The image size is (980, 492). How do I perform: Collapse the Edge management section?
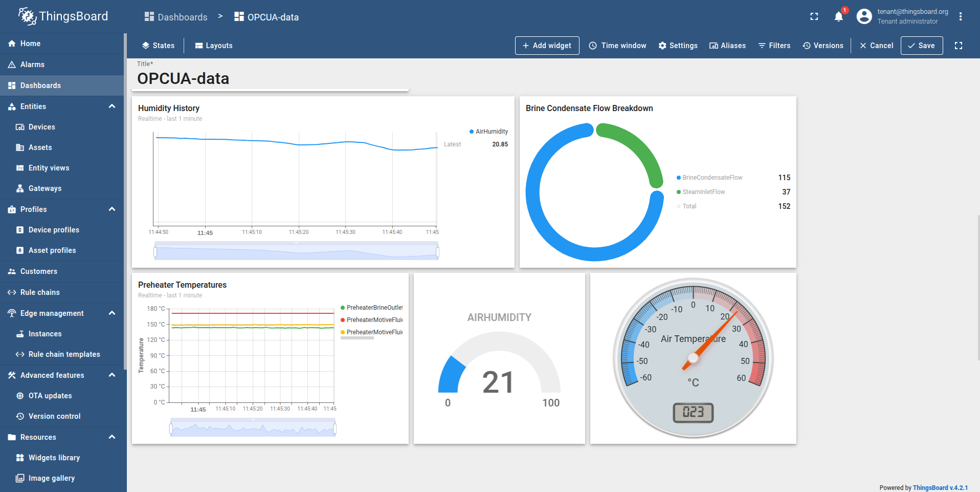(112, 313)
